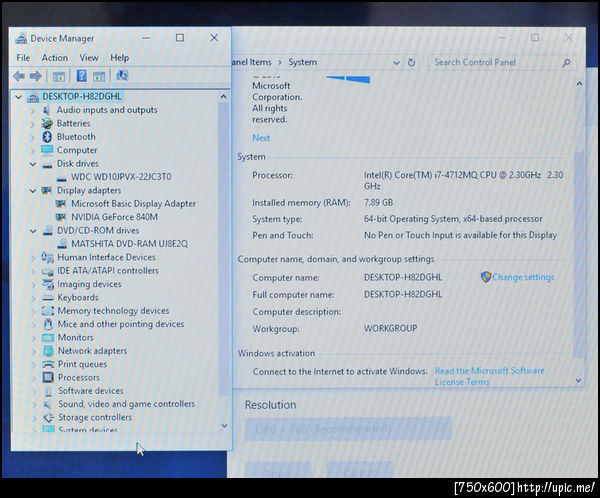
Task: Click the Mice and other pointing devices icon
Action: click(48, 324)
